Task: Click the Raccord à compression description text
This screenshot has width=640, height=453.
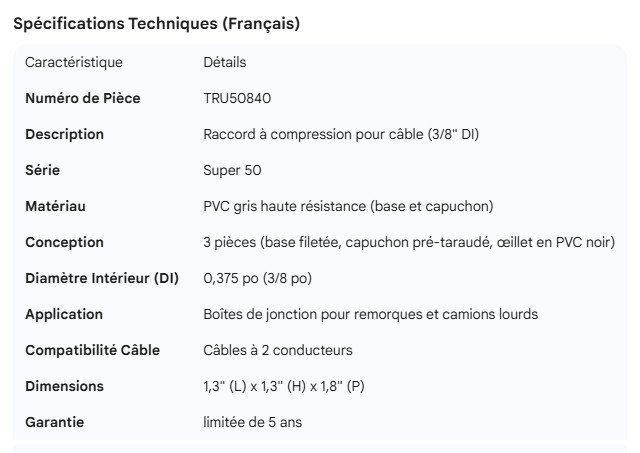Action: (x=346, y=134)
